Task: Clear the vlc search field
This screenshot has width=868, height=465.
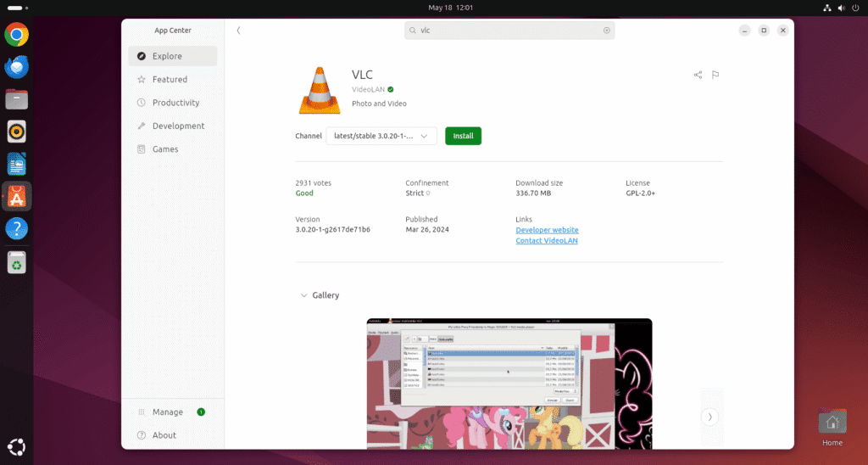Action: pos(606,31)
